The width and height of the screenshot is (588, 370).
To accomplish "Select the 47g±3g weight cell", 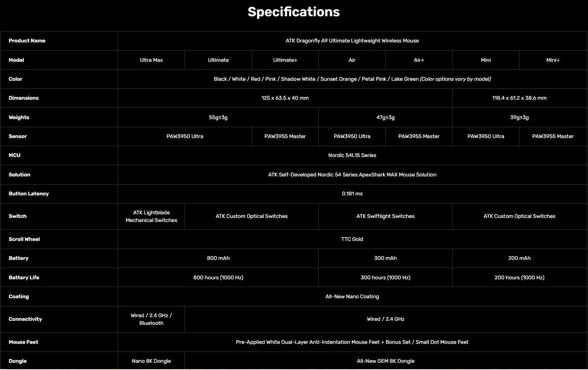I will (x=386, y=117).
